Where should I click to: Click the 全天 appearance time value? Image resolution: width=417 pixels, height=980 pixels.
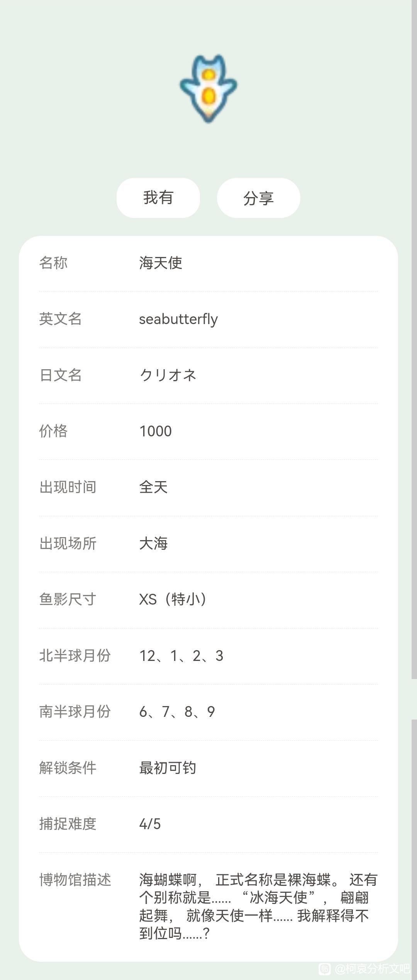pos(153,487)
